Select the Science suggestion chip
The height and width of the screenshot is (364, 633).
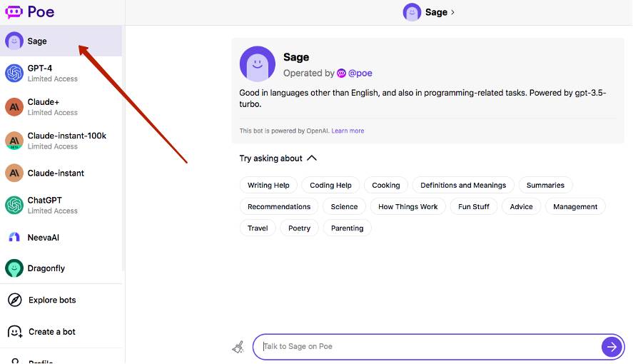click(x=345, y=206)
